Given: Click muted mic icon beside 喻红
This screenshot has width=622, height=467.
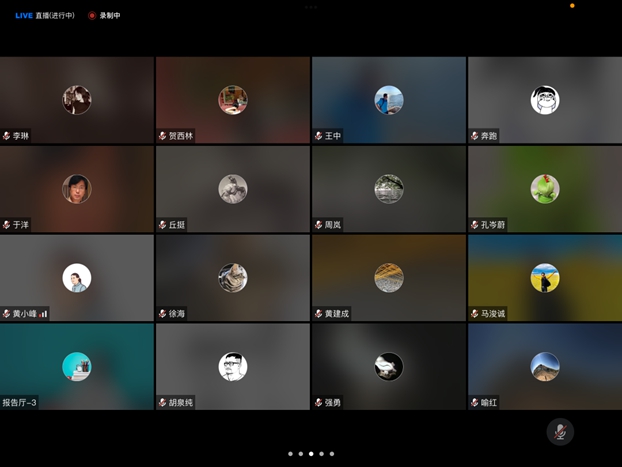Looking at the screenshot, I should pos(474,402).
